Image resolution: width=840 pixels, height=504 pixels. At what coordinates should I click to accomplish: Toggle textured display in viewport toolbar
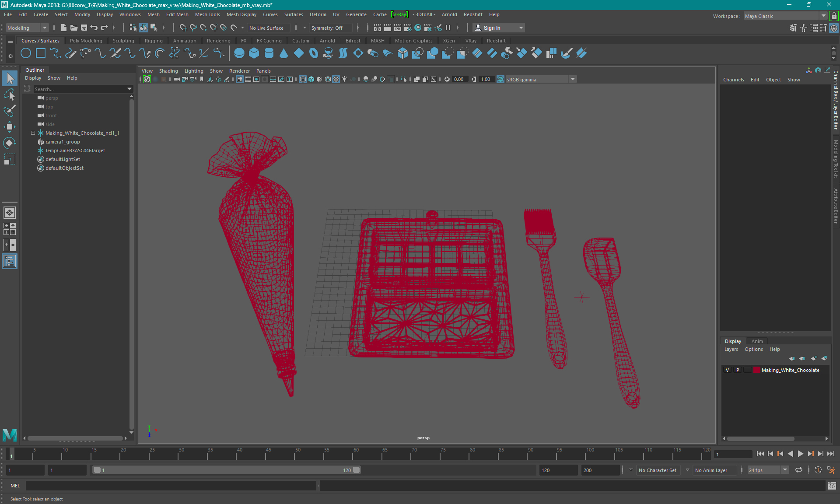click(336, 79)
